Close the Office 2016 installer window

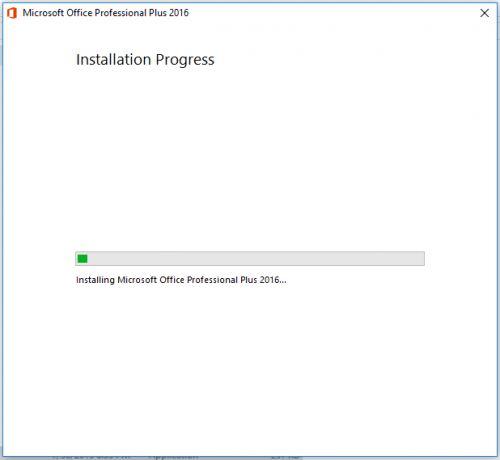pos(484,13)
